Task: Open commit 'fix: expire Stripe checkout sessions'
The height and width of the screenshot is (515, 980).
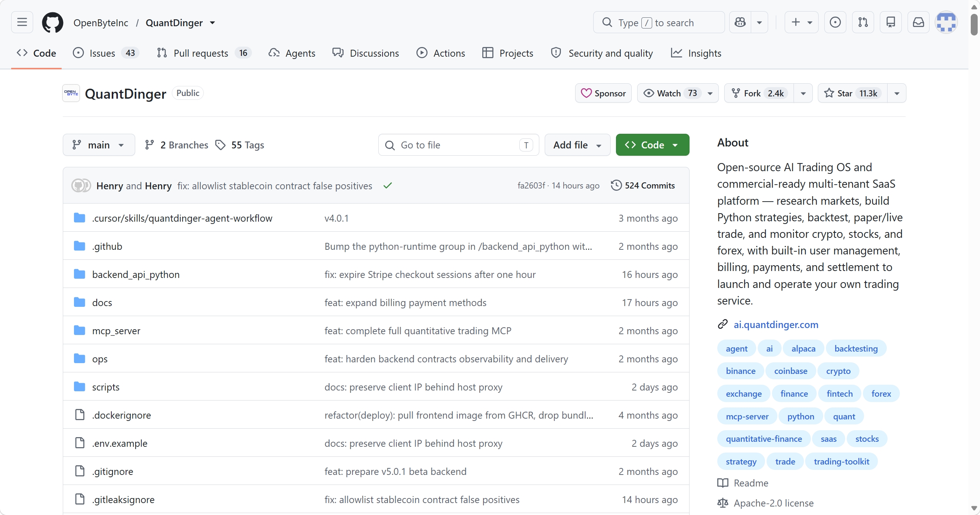Action: [x=430, y=274]
